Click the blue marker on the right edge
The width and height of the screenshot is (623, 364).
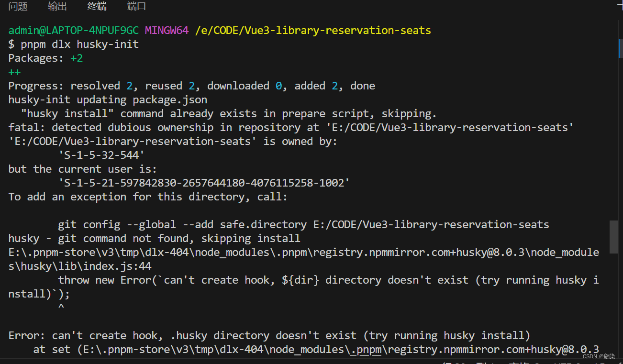click(x=620, y=48)
